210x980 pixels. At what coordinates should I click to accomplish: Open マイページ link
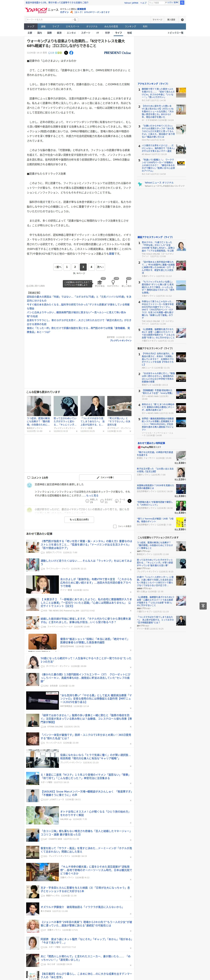click(x=157, y=20)
